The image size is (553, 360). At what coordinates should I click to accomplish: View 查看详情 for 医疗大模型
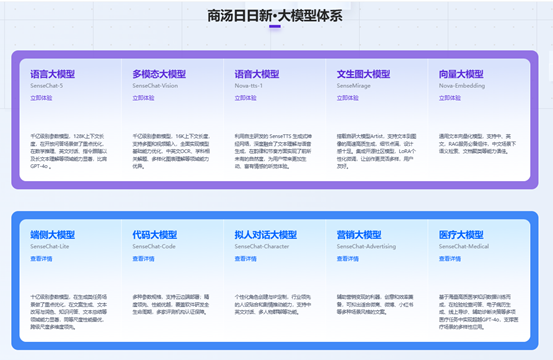(450, 259)
